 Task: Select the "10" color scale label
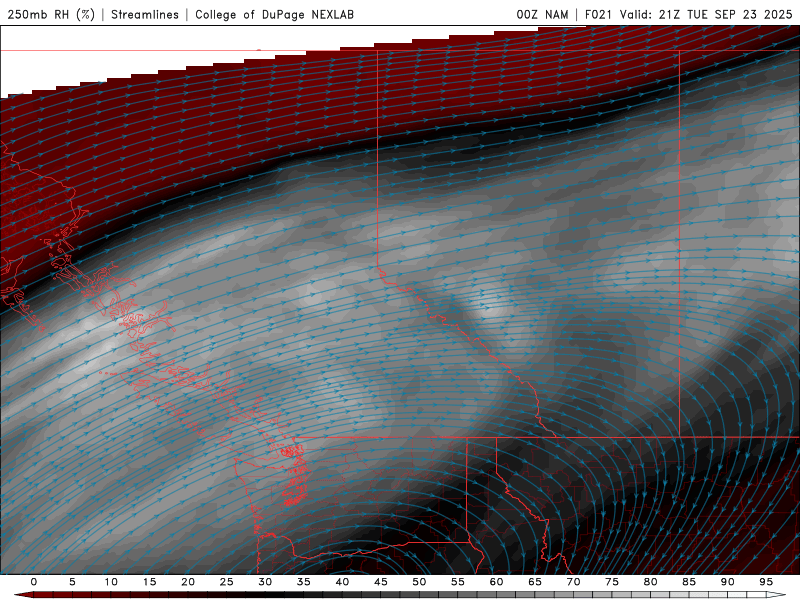pyautogui.click(x=111, y=582)
